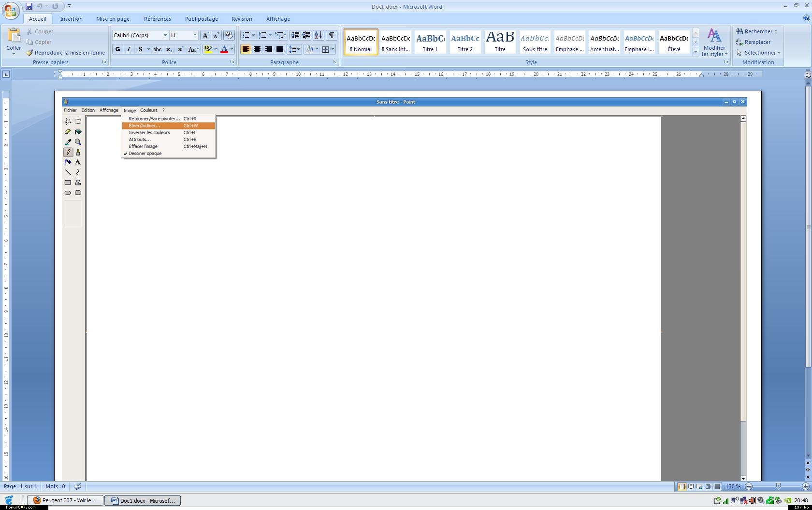Shrink the font size with A-down icon
Viewport: 812px width, 510px height.
216,35
